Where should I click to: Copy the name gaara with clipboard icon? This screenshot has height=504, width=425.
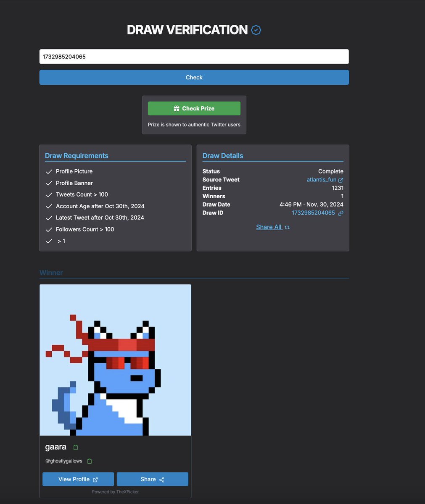[76, 447]
